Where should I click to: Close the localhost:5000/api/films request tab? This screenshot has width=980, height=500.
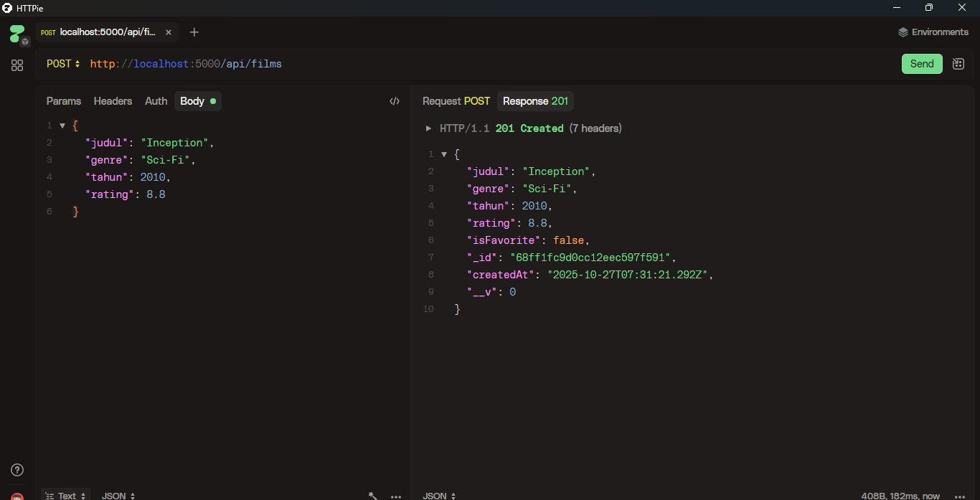click(x=169, y=32)
